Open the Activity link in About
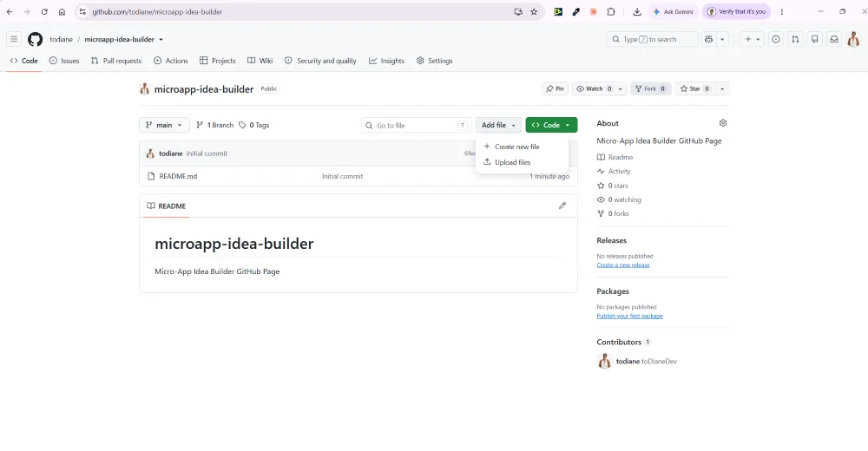The width and height of the screenshot is (868, 451). [614, 172]
